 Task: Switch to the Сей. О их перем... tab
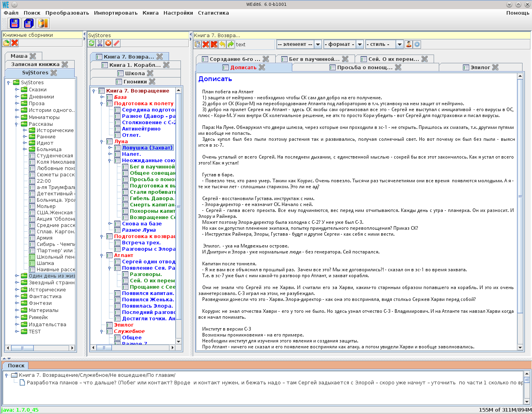click(x=394, y=59)
